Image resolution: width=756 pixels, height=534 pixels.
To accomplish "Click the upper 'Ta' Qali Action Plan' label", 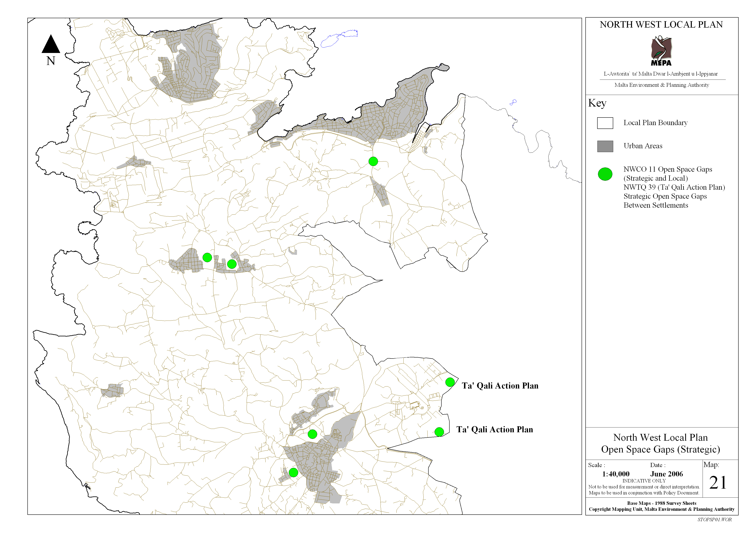I will [x=500, y=386].
